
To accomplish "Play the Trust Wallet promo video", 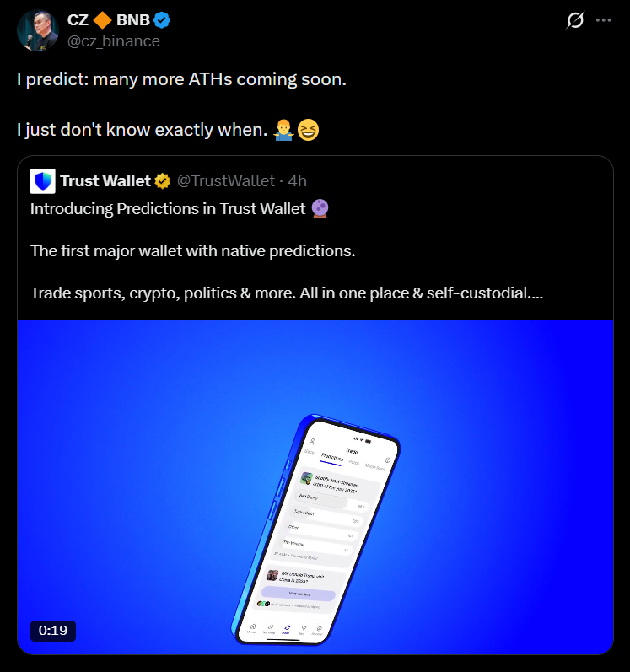I will coord(315,487).
